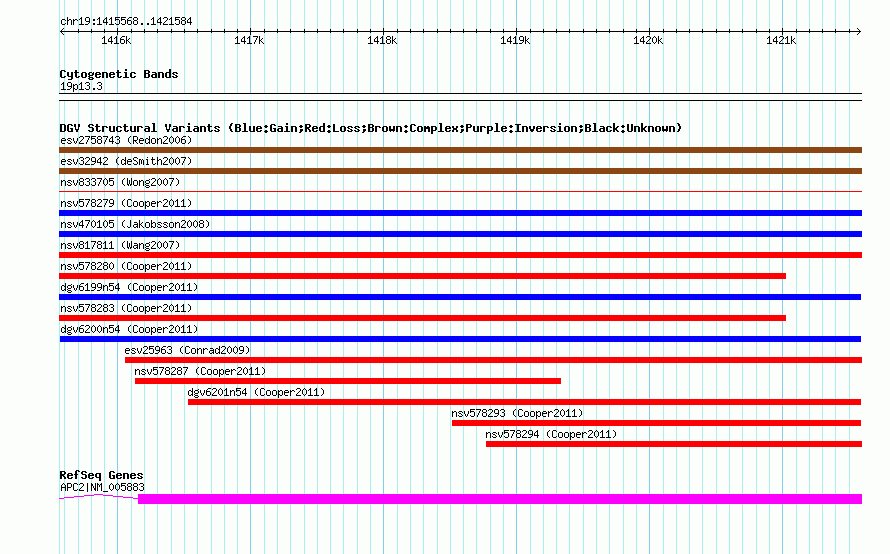Click the APC2|NM_005883 gene label
This screenshot has height=554, width=890.
pos(102,487)
